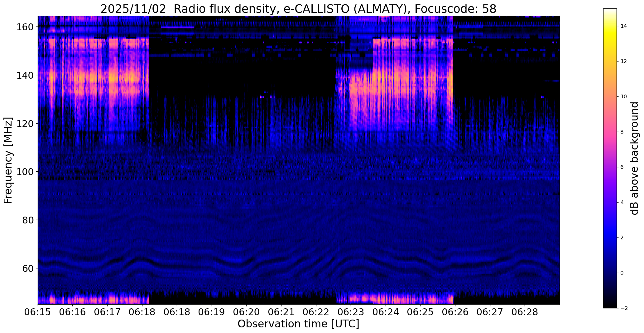
Task: Click the 2 tick on the colorbar
Action: [622, 238]
